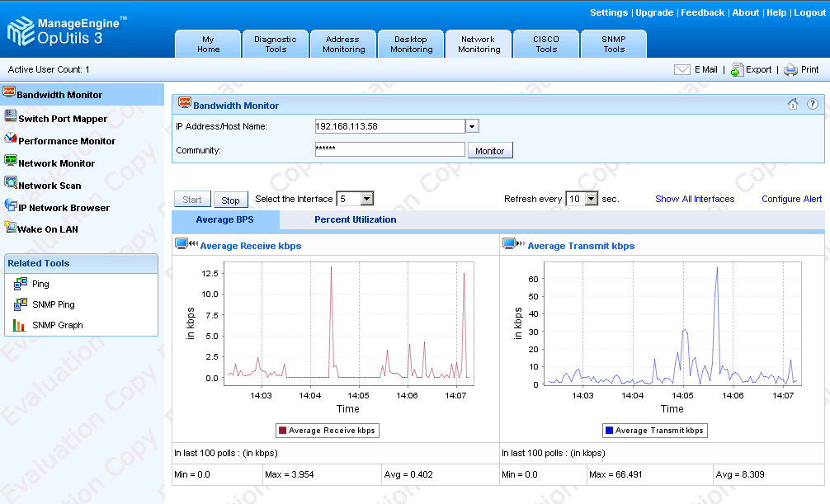Open the CISCO Tools tab
This screenshot has width=830, height=504.
click(546, 44)
